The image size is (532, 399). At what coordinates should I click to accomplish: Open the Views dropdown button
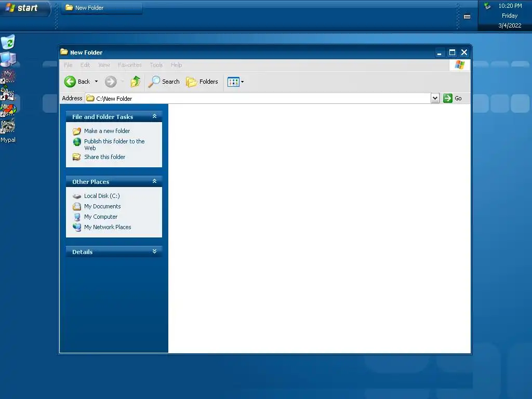235,82
